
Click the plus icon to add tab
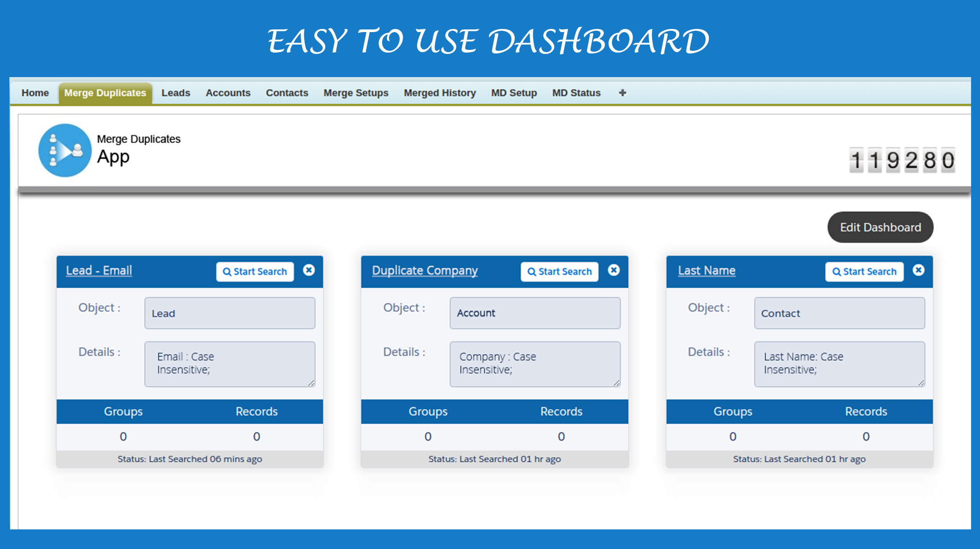[622, 93]
